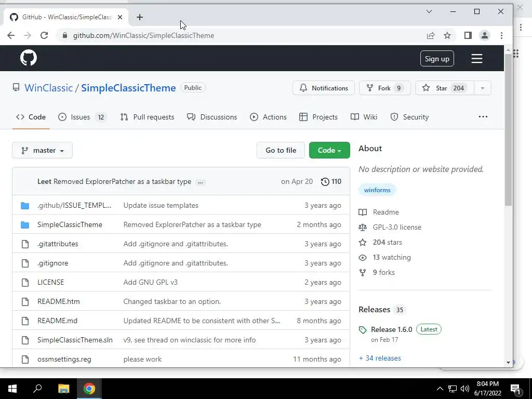The image size is (532, 399).
Task: Click the Release 1.6.0 link
Action: (392, 329)
